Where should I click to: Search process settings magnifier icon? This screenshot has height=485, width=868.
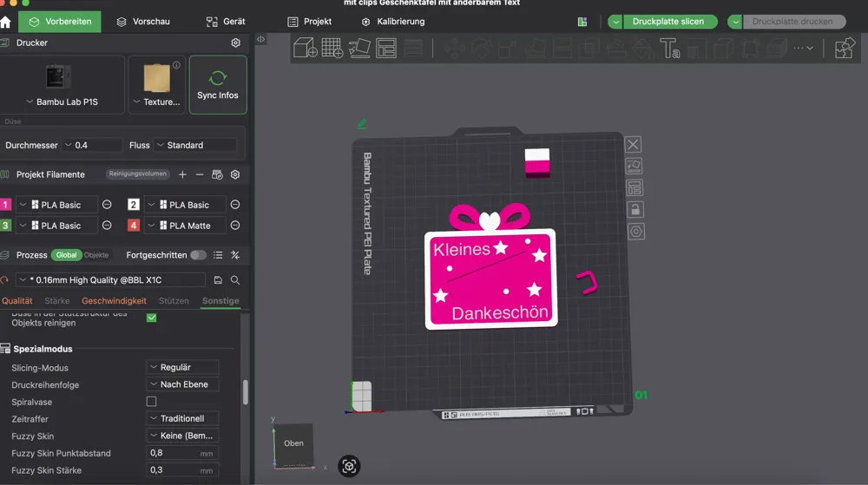pos(235,280)
